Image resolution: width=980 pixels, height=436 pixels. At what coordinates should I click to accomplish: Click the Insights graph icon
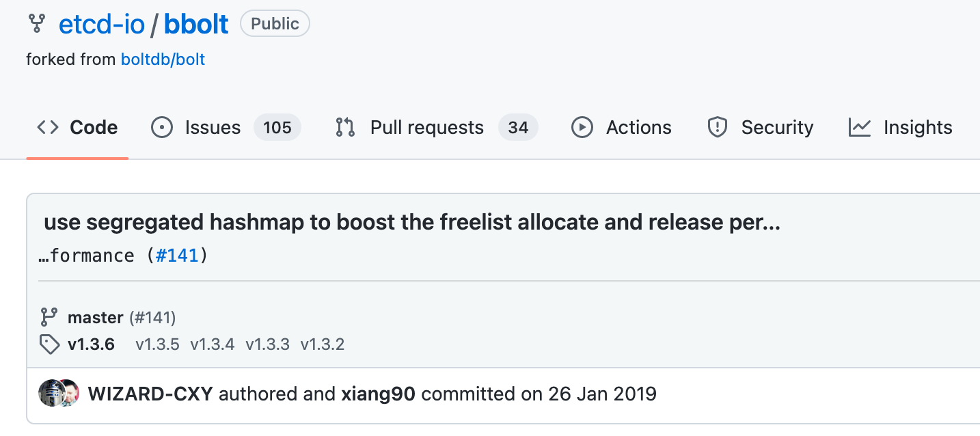click(x=860, y=127)
